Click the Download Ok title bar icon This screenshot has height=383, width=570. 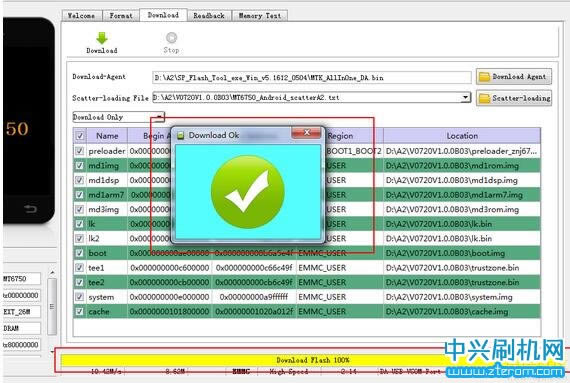[180, 136]
